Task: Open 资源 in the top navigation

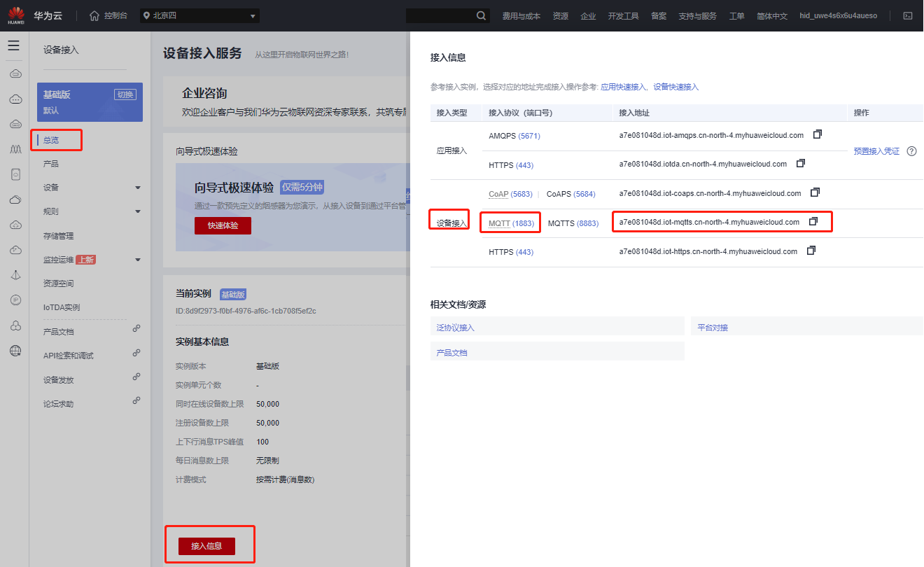Action: pyautogui.click(x=560, y=16)
